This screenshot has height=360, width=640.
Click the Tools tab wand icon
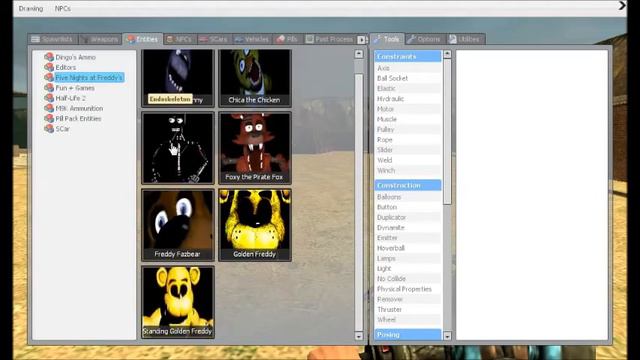click(x=377, y=39)
